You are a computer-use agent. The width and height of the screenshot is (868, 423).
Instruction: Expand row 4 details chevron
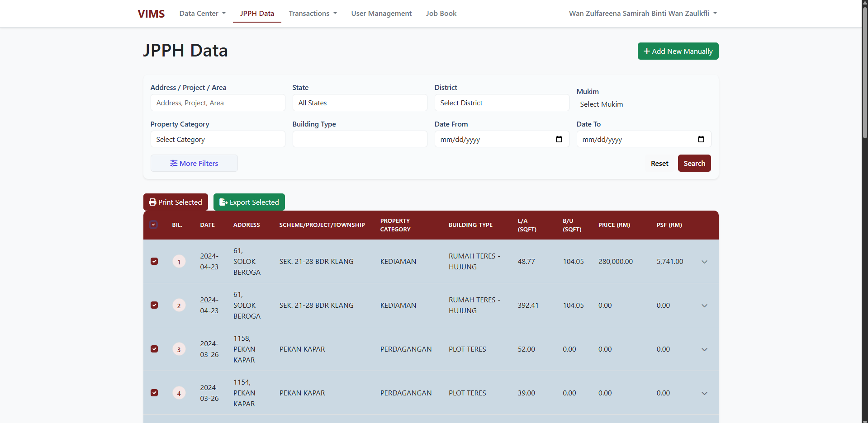pyautogui.click(x=704, y=393)
